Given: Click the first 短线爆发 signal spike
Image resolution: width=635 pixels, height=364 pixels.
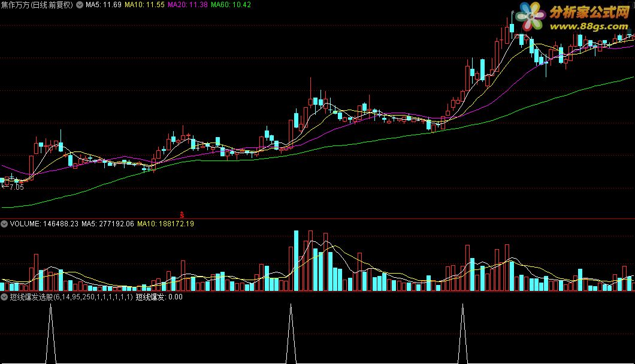Looking at the screenshot, I should point(51,334).
